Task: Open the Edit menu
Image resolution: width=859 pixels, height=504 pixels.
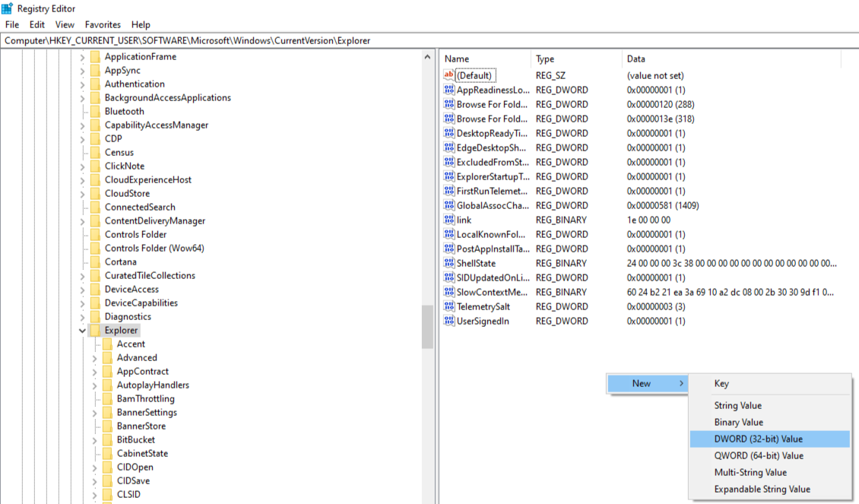Action: click(37, 24)
